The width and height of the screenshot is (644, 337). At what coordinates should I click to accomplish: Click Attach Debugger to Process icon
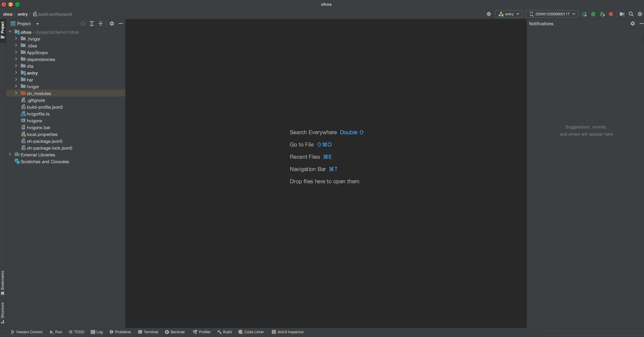tap(602, 14)
